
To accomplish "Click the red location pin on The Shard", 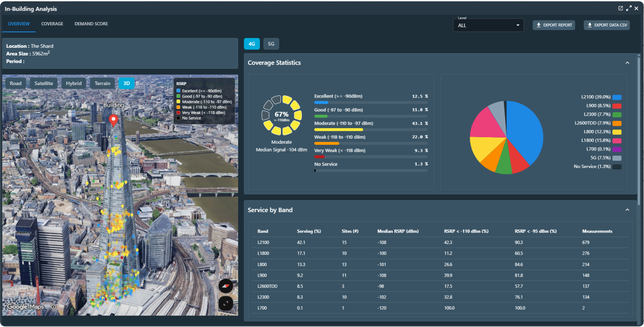I will click(113, 121).
